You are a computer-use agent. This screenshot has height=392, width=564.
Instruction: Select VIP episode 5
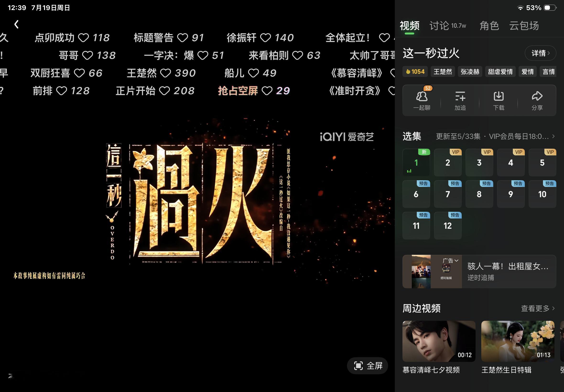click(x=542, y=162)
